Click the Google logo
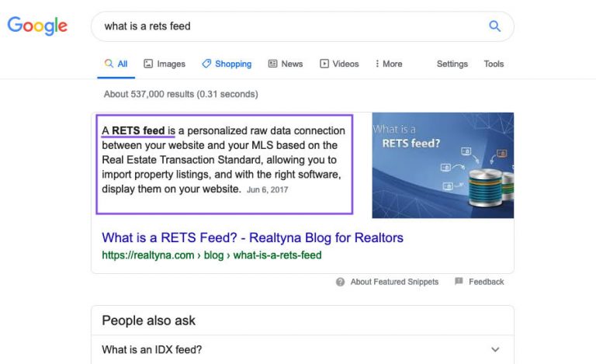596x364 pixels. (x=37, y=26)
